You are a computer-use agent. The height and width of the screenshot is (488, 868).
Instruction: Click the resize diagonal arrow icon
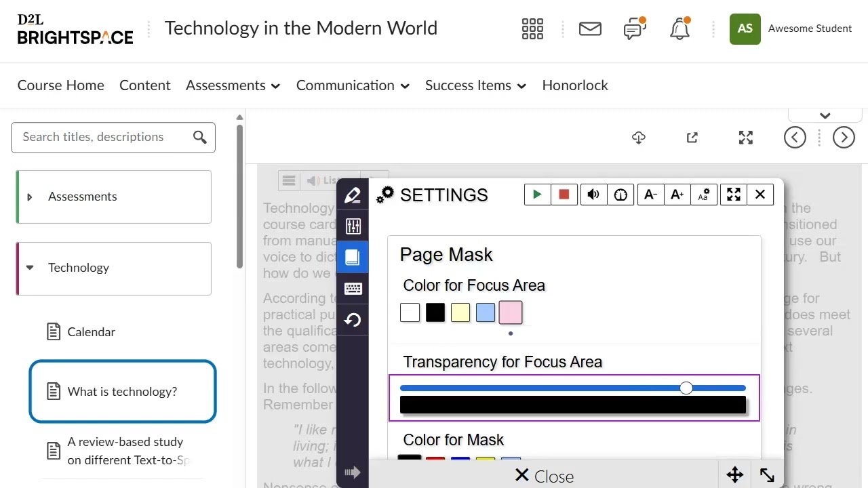point(767,475)
